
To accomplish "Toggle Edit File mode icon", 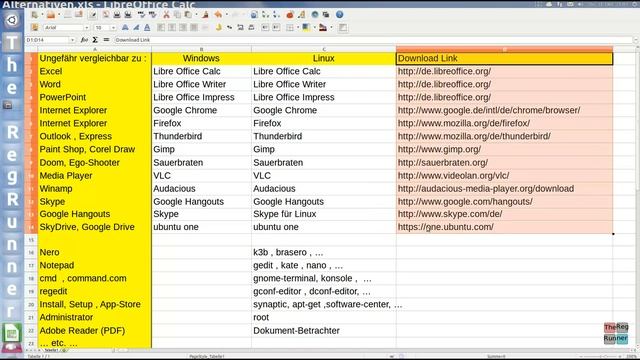I will [93, 15].
